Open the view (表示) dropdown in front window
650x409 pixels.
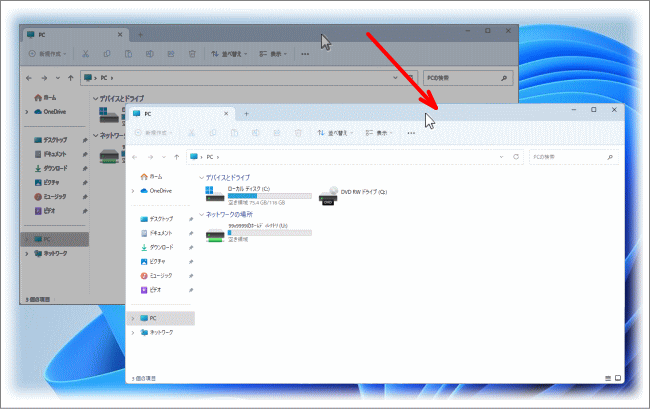click(x=379, y=133)
